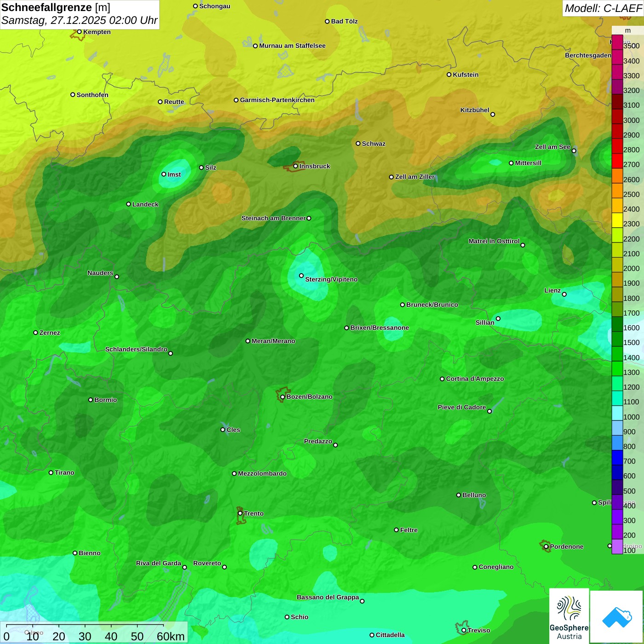Click the Murnau am Staffelsee label
644x644 pixels.
(x=292, y=46)
